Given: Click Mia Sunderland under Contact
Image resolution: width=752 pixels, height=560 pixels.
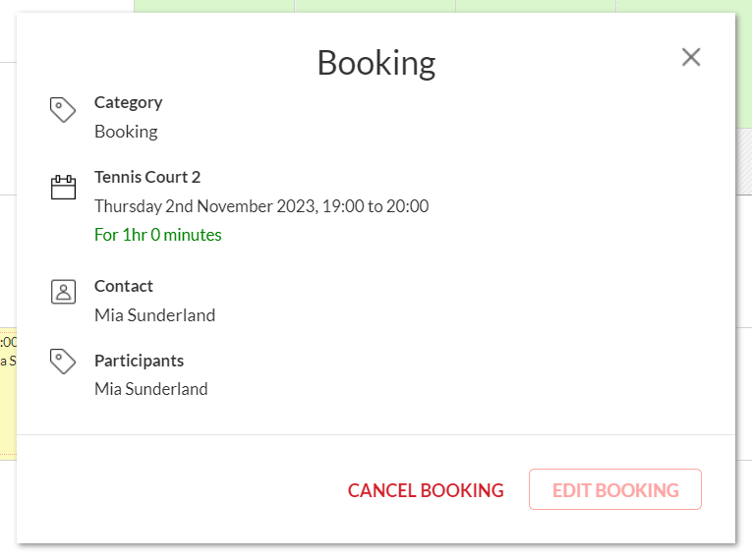Looking at the screenshot, I should pyautogui.click(x=154, y=315).
